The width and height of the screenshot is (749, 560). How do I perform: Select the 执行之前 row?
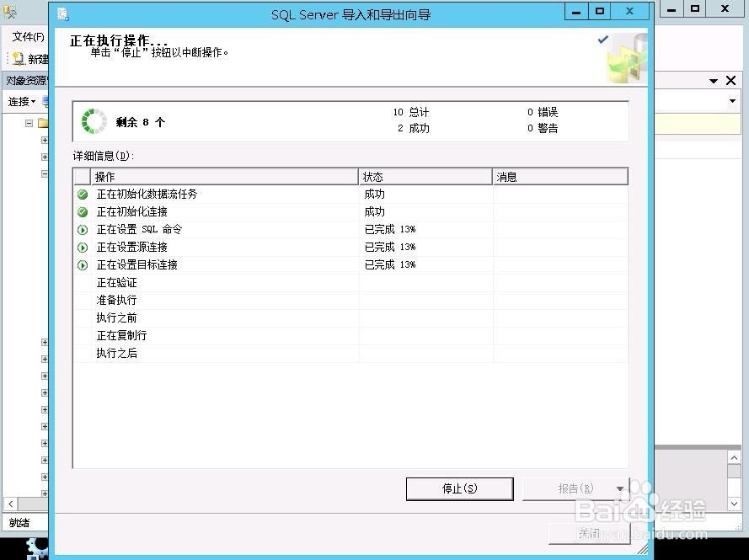(350, 318)
